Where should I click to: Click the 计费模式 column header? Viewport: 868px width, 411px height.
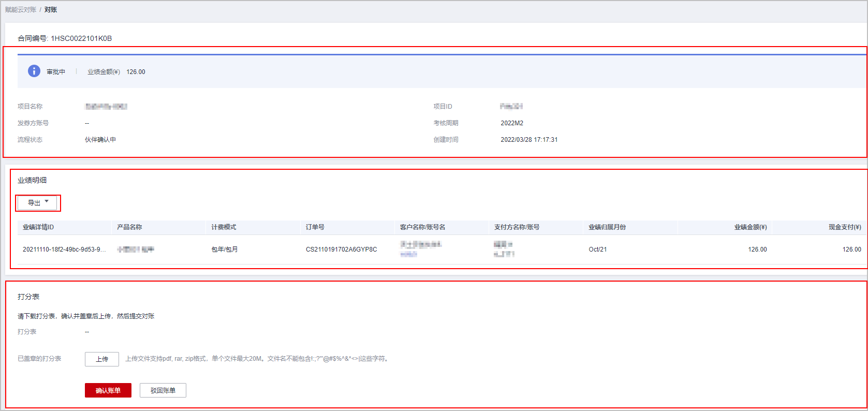point(224,227)
